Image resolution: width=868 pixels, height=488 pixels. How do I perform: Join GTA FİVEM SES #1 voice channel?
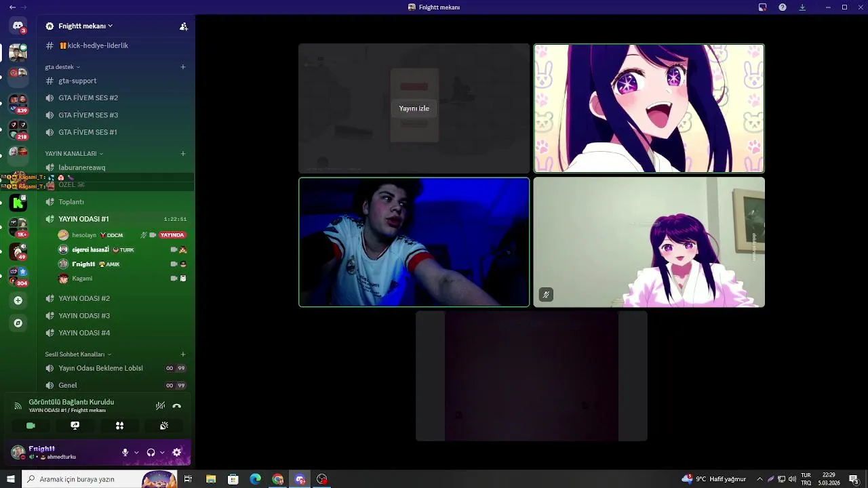pyautogui.click(x=115, y=132)
